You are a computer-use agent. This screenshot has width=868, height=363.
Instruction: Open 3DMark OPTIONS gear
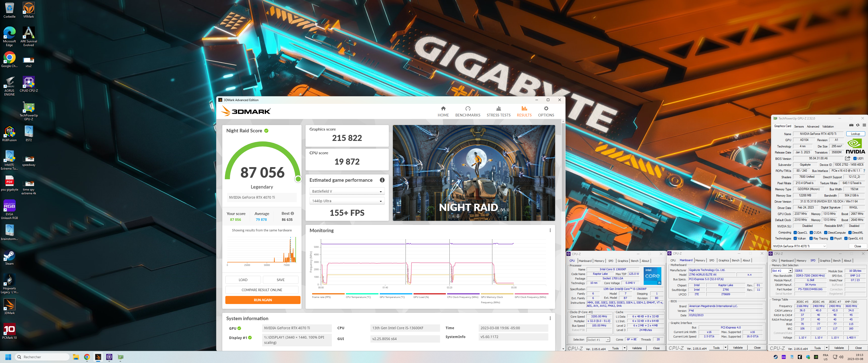tap(546, 111)
